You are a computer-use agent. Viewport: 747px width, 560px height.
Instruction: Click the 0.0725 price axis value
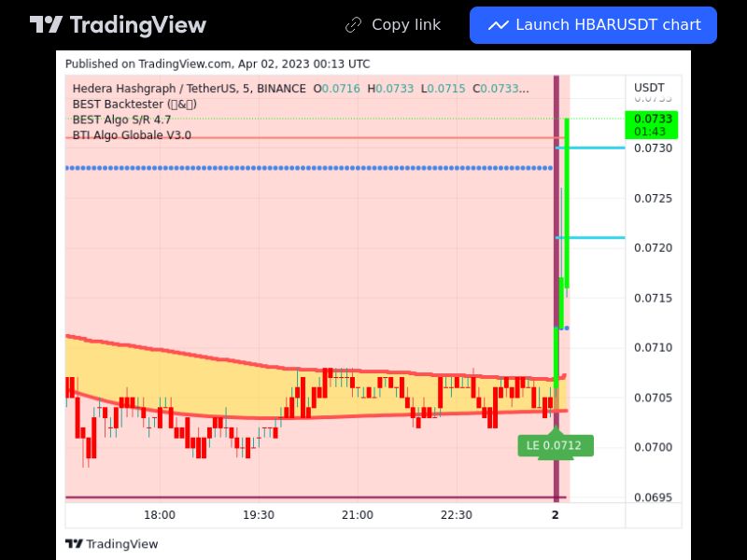pos(653,198)
